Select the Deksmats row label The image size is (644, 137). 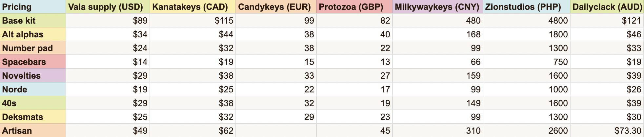[x=33, y=117]
